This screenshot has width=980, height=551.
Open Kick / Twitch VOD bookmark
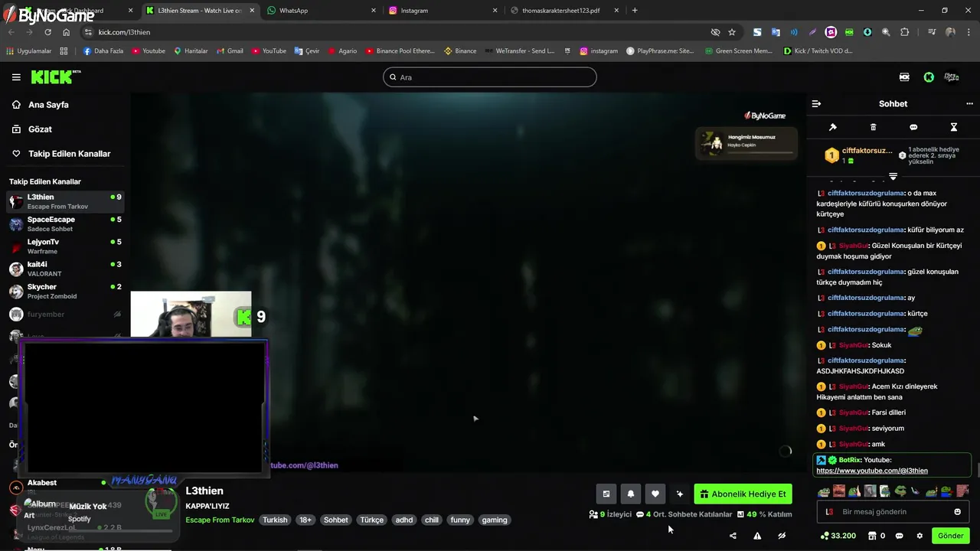[x=818, y=51]
